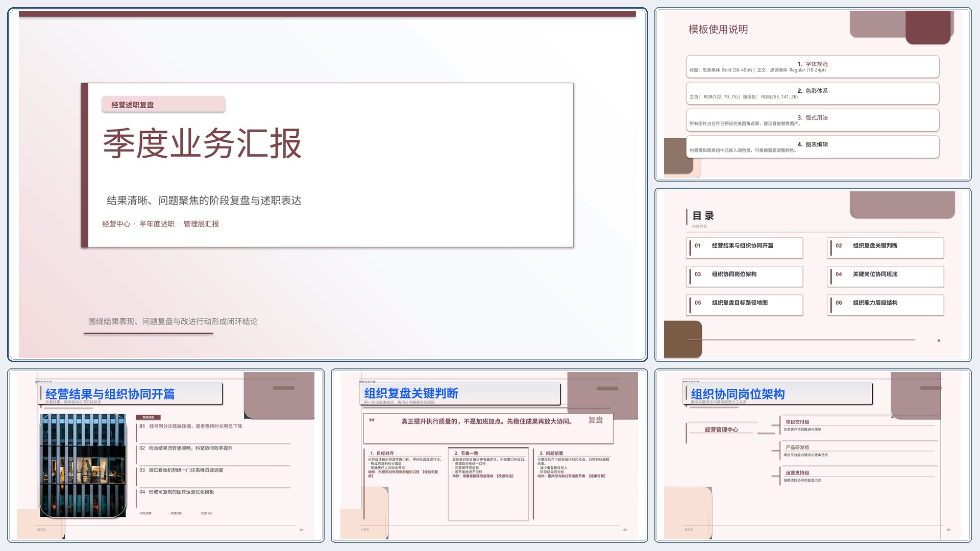Select the 4. 图表编辑 card
This screenshot has height=551, width=980.
tap(813, 147)
